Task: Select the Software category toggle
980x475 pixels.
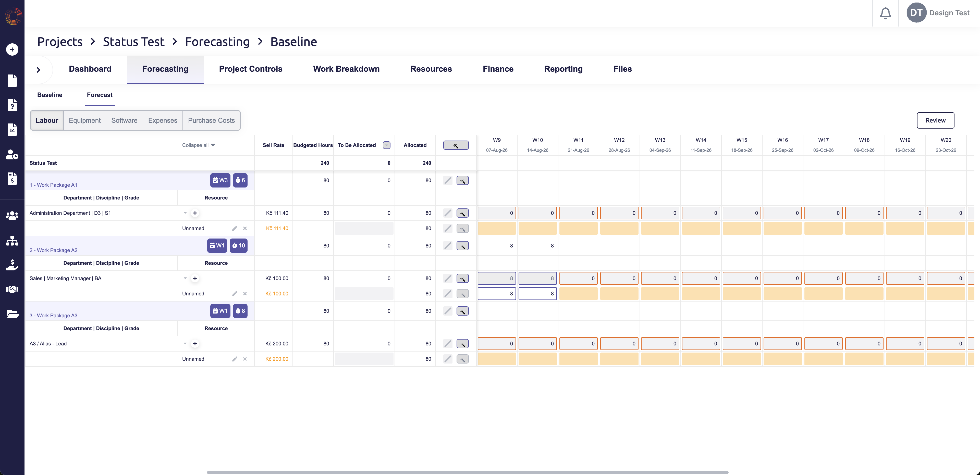Action: tap(124, 120)
